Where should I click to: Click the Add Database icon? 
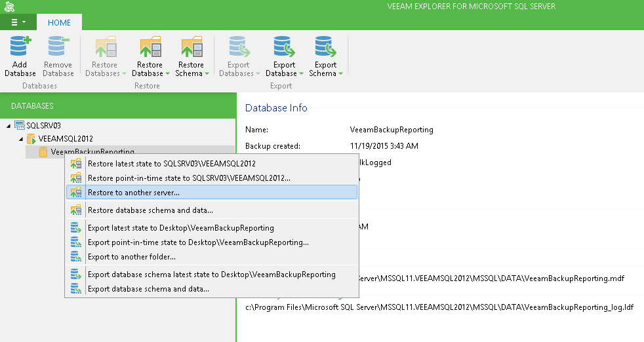pyautogui.click(x=20, y=46)
